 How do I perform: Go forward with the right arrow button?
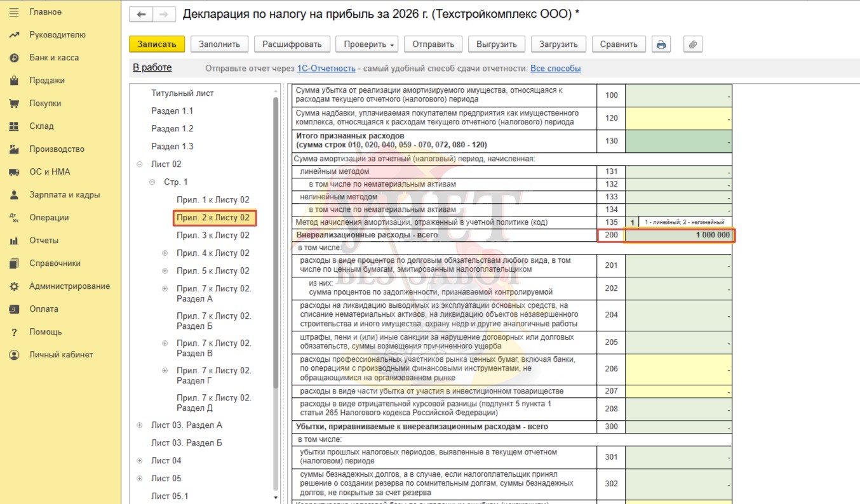pos(164,15)
